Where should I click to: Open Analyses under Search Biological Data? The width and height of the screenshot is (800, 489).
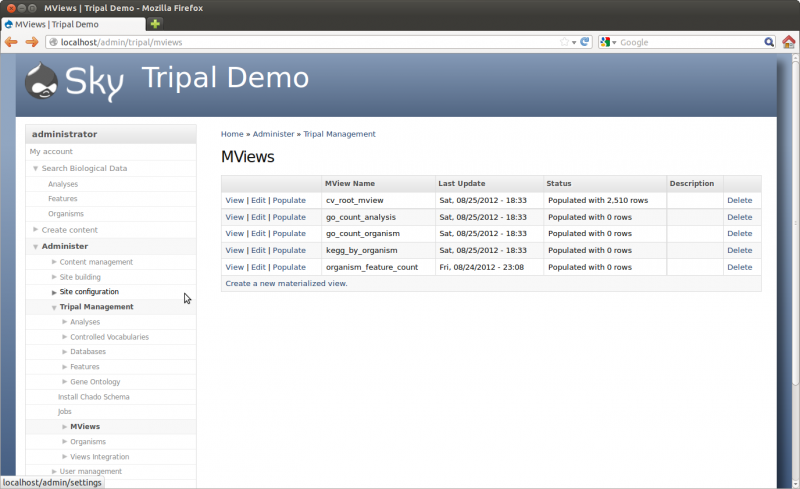[x=63, y=184]
